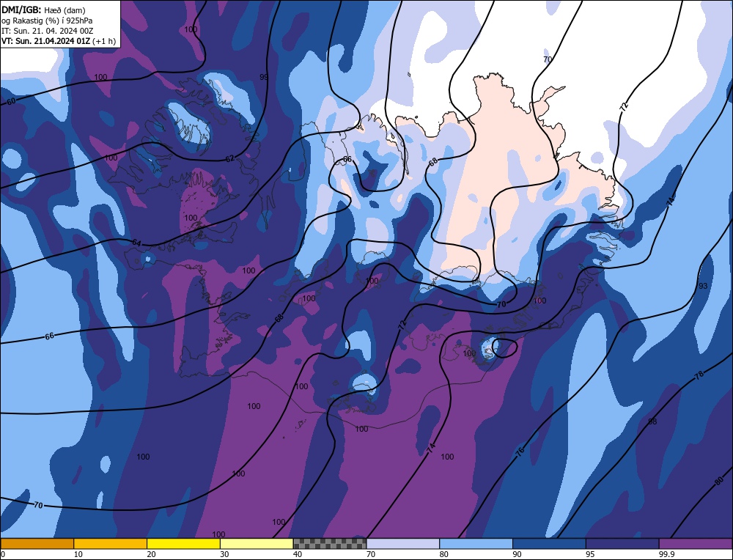Click the gray checkered 40–70 legend swatch

point(330,544)
